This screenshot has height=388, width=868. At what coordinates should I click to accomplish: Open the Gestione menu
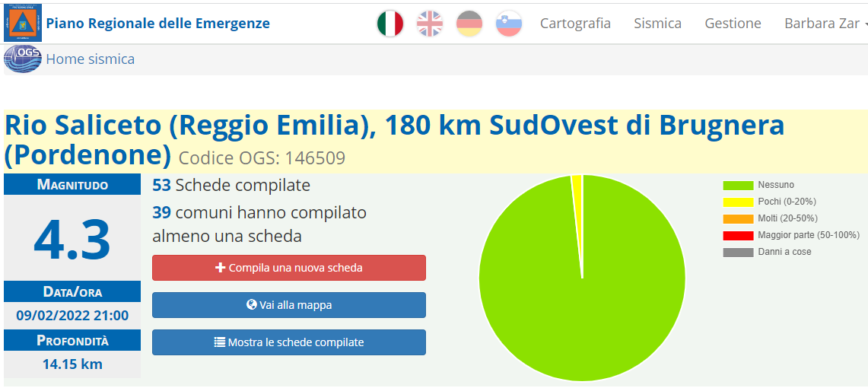pos(733,24)
